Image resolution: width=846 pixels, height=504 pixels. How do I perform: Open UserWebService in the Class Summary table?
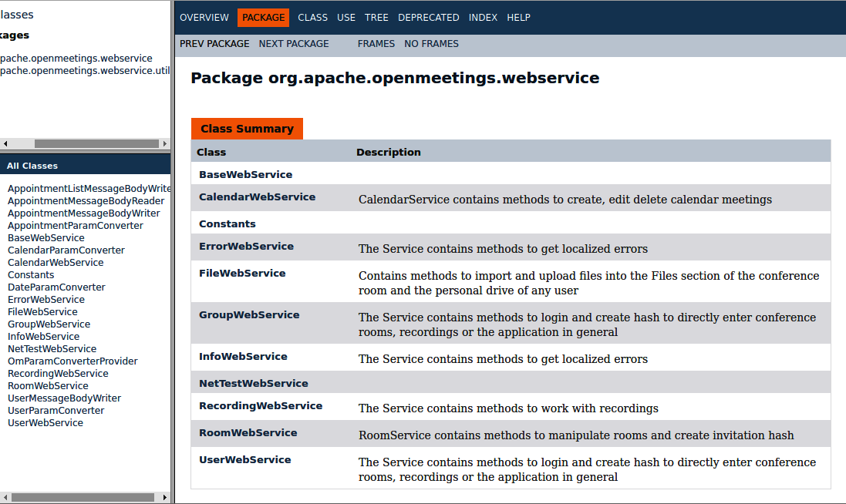pos(245,459)
